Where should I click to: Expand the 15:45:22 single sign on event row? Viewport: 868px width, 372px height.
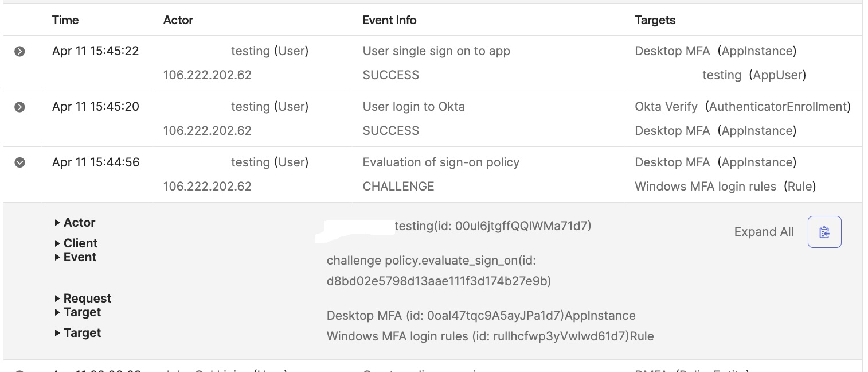[19, 52]
